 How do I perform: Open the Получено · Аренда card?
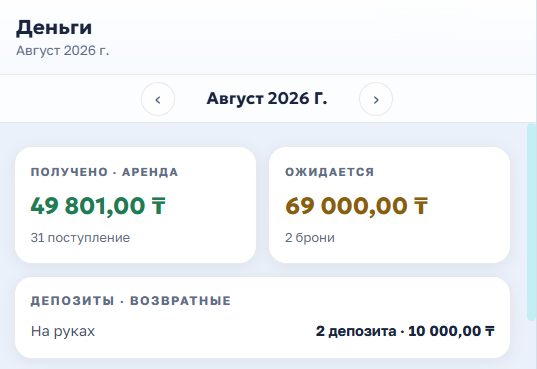[136, 205]
